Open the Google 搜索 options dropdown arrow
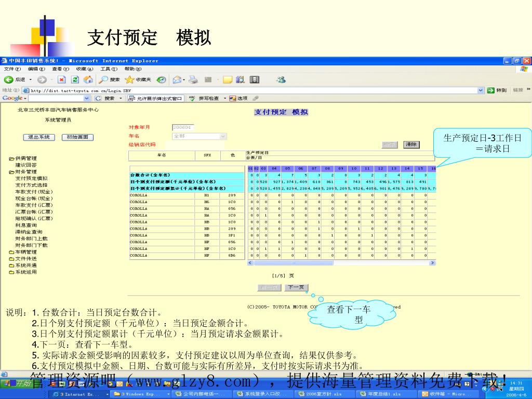The image size is (532, 399). tap(121, 98)
